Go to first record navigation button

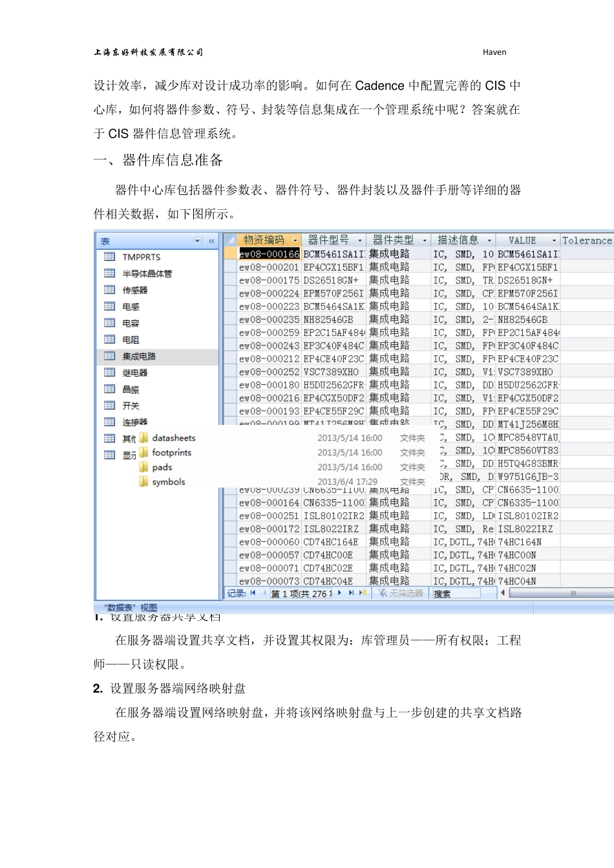[253, 593]
